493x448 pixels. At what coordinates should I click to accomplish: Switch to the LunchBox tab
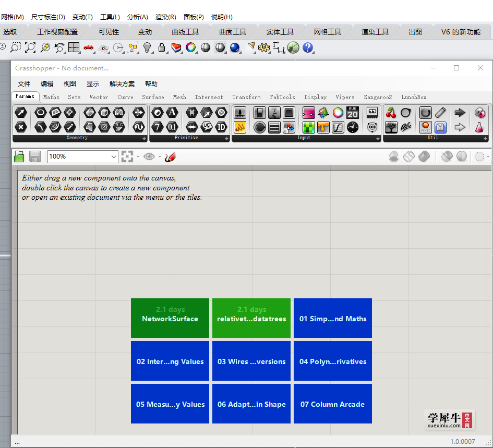click(414, 97)
